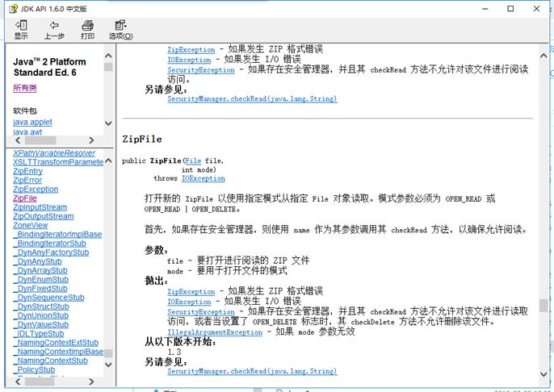554x392 pixels.
Task: Click main content vertical scrollbar thumb
Action: 544,305
